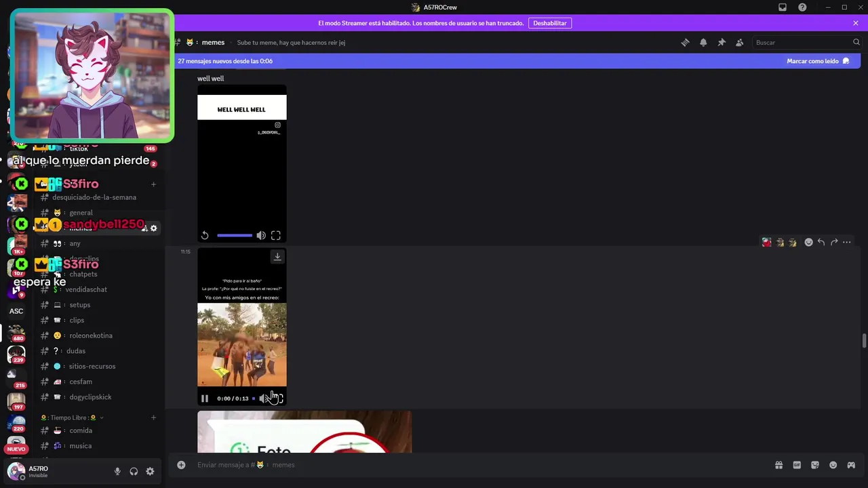Open user settings gear in user panel

click(150, 472)
